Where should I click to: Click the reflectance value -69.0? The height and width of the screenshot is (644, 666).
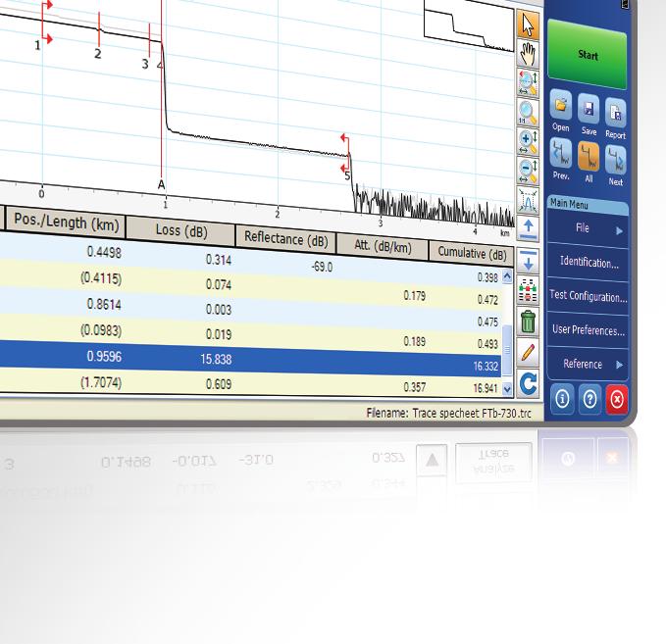click(x=322, y=267)
